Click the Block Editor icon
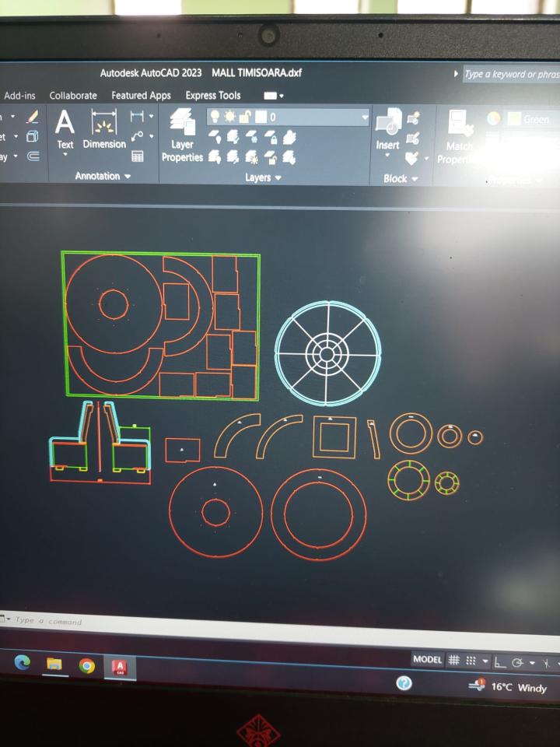Viewport: 560px width, 747px height. pos(413,139)
